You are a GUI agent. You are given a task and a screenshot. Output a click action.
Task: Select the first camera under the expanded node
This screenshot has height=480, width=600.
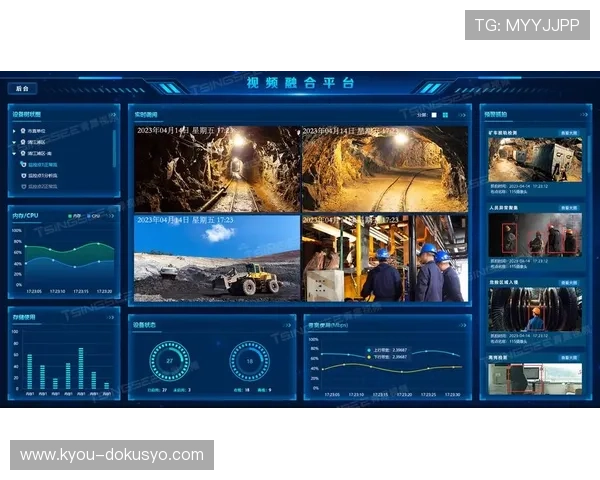(40, 164)
